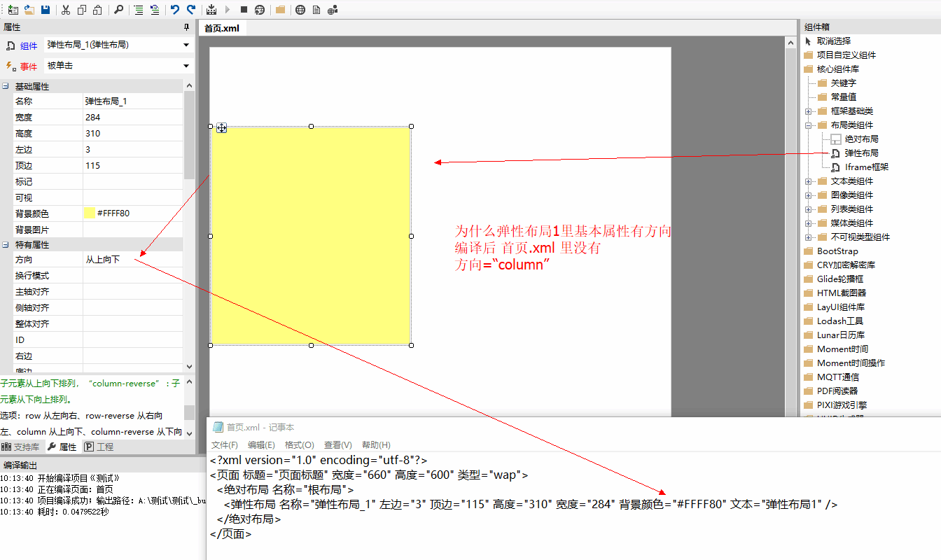The image size is (941, 560).
Task: Click the Undo arrow in toolbar
Action: pyautogui.click(x=174, y=10)
